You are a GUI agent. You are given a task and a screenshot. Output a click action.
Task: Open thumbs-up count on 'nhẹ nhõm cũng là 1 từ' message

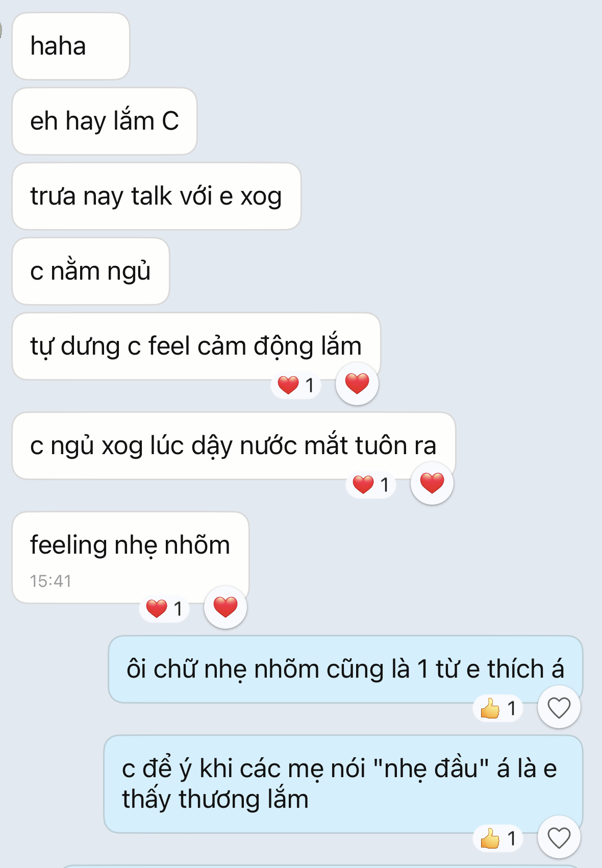coord(498,708)
